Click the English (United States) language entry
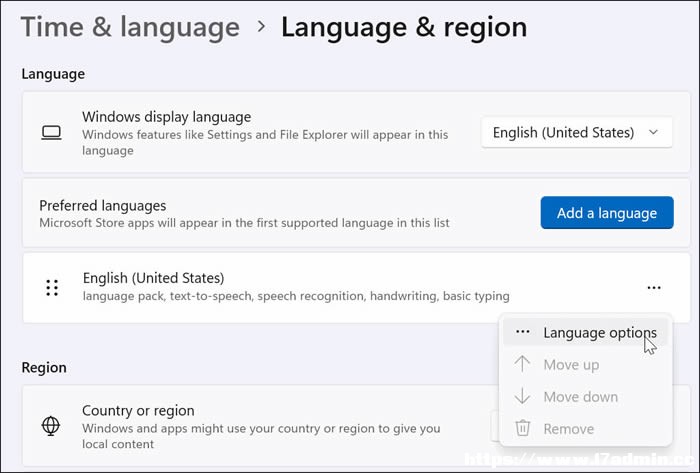 (x=356, y=288)
